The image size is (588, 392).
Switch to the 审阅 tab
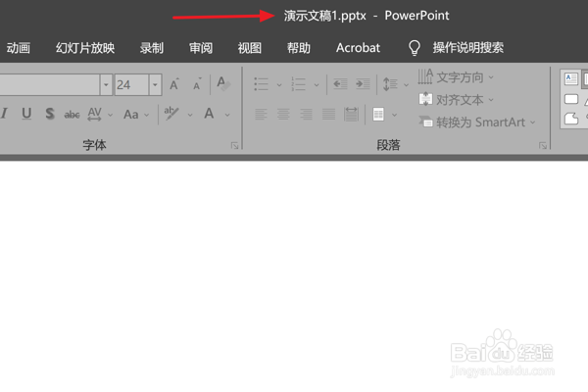tap(201, 48)
